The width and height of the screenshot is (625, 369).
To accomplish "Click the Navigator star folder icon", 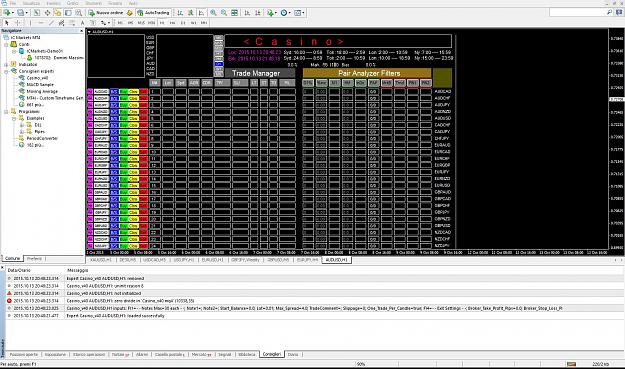I will click(x=58, y=13).
